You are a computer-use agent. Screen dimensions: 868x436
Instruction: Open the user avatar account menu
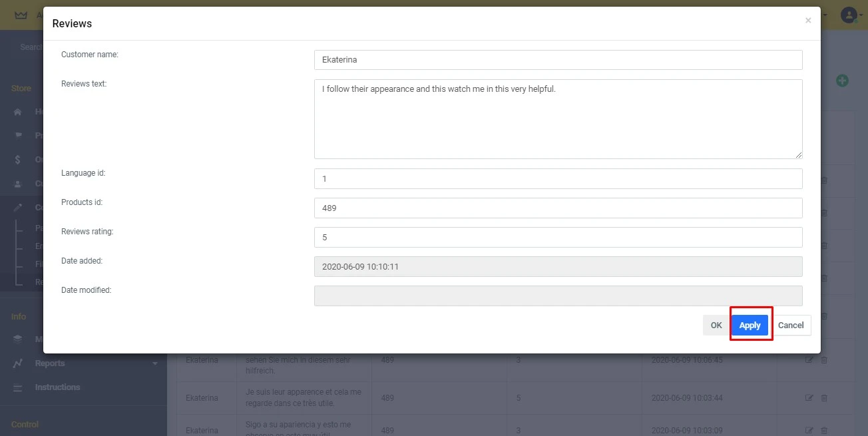tap(848, 15)
